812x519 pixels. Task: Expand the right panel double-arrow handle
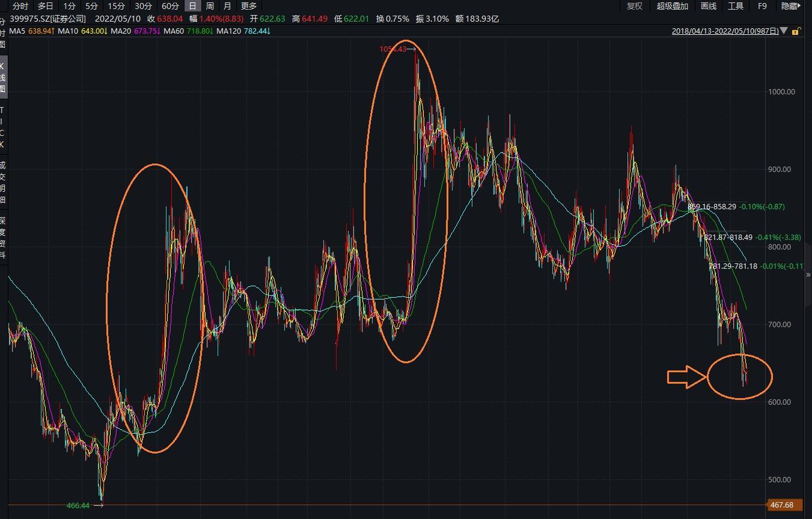click(x=808, y=274)
